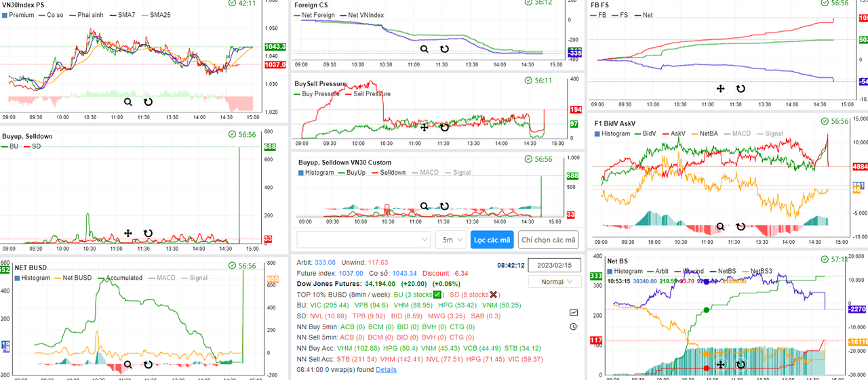
Task: Click green check status icon on NET BUSD chart
Action: 233,266
